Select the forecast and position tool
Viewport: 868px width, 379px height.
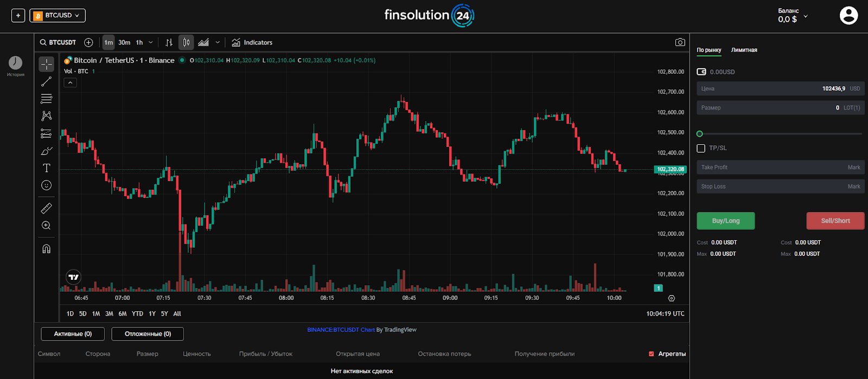pyautogui.click(x=47, y=133)
